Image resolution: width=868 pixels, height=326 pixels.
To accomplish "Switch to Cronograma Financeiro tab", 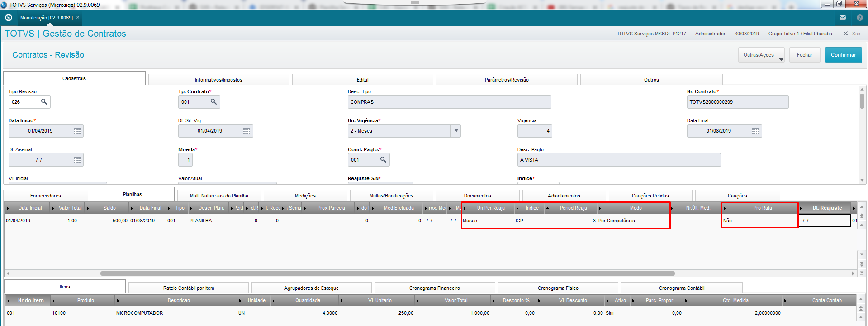I will pyautogui.click(x=435, y=288).
